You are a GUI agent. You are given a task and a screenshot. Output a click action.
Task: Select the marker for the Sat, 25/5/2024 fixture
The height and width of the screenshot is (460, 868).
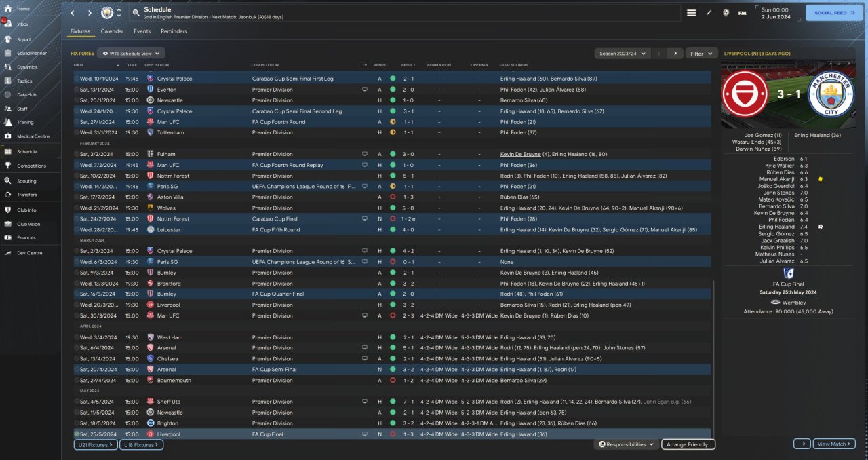pos(77,434)
